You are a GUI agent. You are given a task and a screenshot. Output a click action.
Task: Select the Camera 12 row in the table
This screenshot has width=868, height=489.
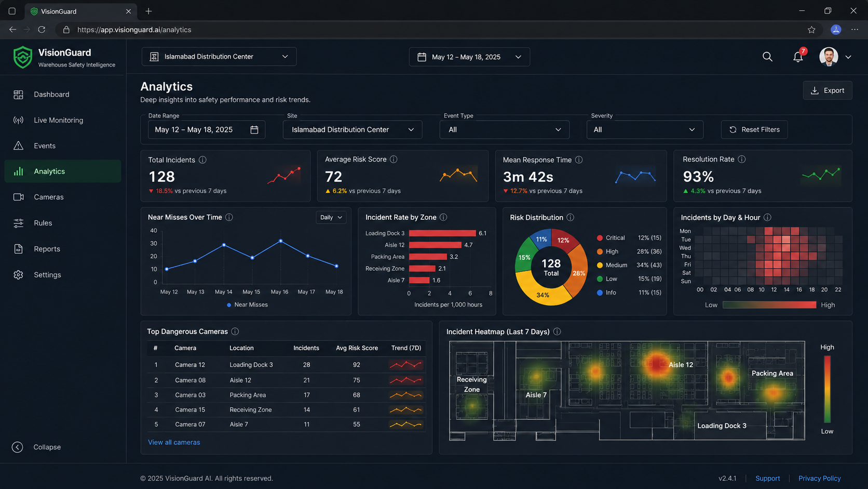point(286,365)
